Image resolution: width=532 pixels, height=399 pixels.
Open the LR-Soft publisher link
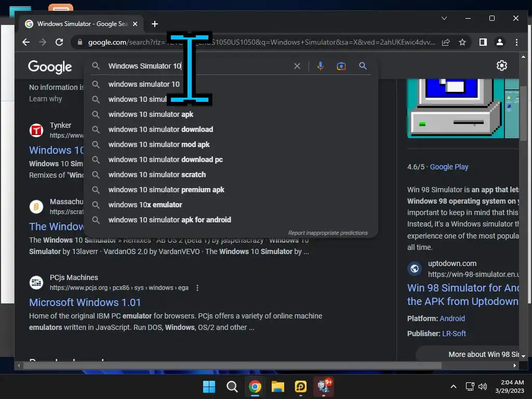[x=454, y=334]
